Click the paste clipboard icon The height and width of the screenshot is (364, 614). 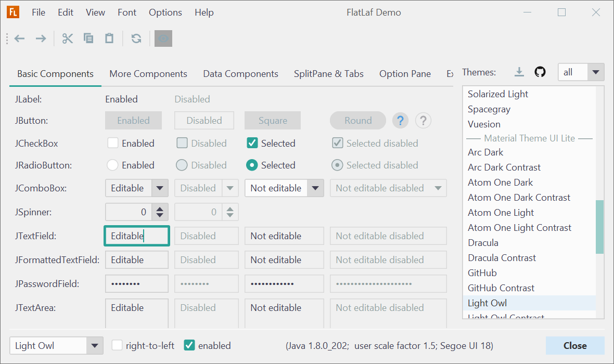(x=109, y=38)
